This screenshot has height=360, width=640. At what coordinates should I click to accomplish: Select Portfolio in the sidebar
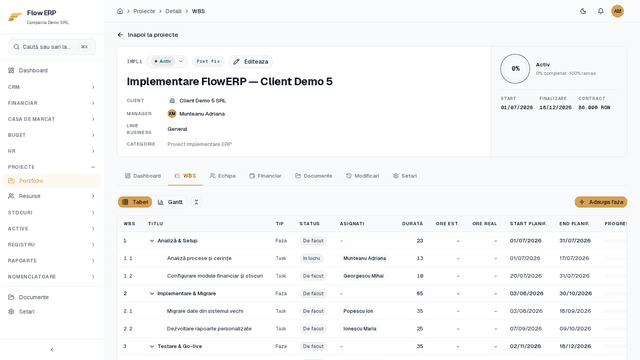(52, 181)
